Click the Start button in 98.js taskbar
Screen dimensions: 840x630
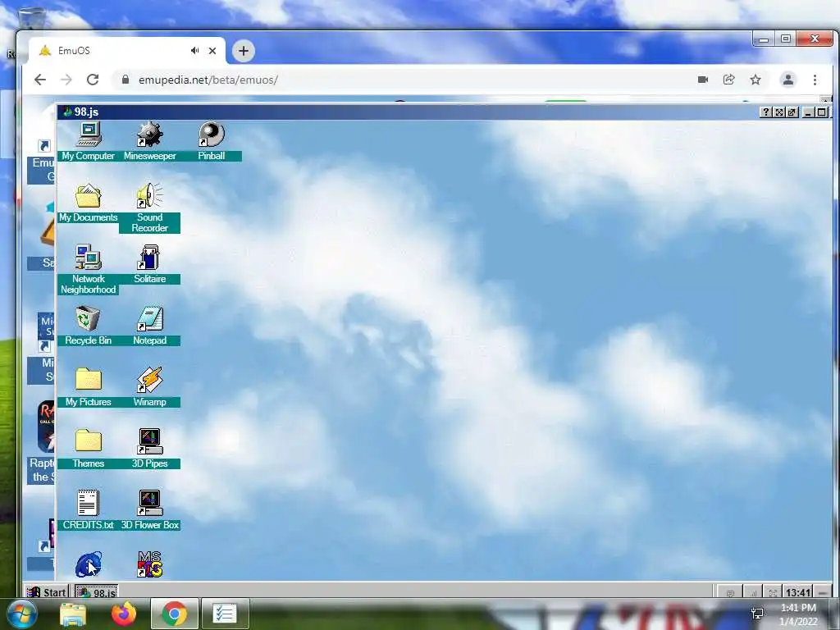point(47,592)
